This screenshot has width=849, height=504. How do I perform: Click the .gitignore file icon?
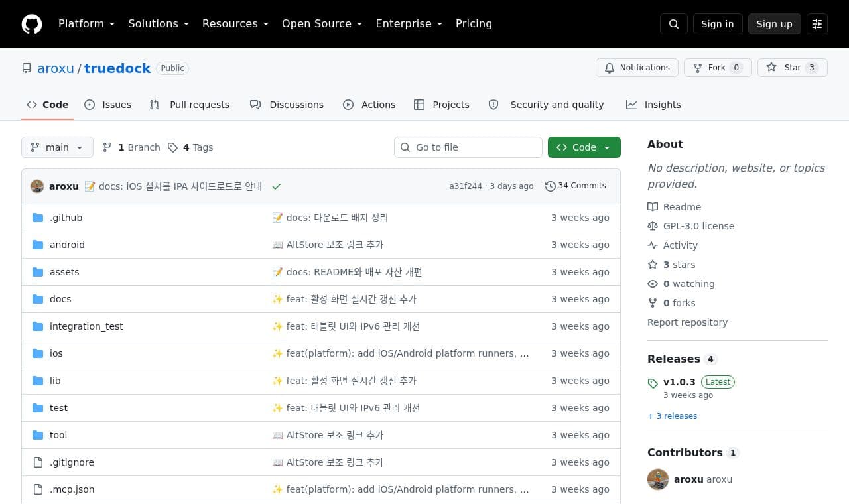(x=38, y=462)
